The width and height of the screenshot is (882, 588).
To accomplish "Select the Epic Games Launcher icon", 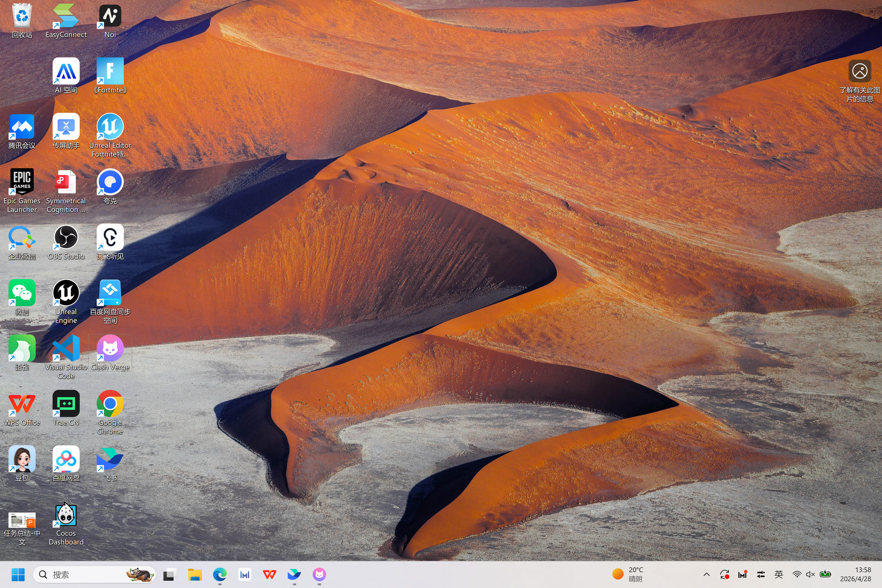I will [22, 191].
